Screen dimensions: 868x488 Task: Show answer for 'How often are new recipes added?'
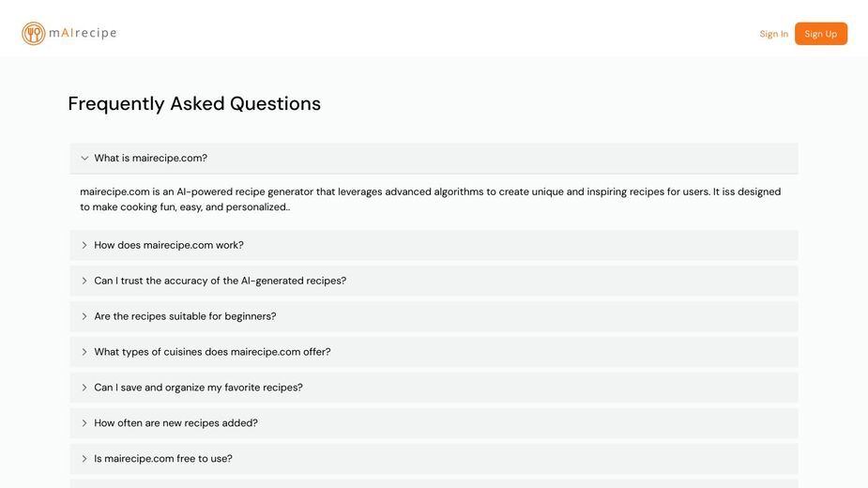(434, 423)
